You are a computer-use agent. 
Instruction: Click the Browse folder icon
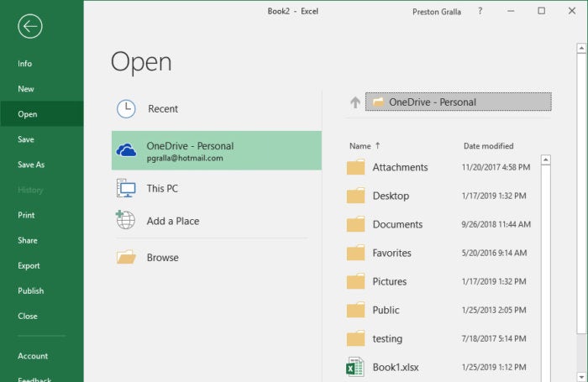pyautogui.click(x=126, y=257)
